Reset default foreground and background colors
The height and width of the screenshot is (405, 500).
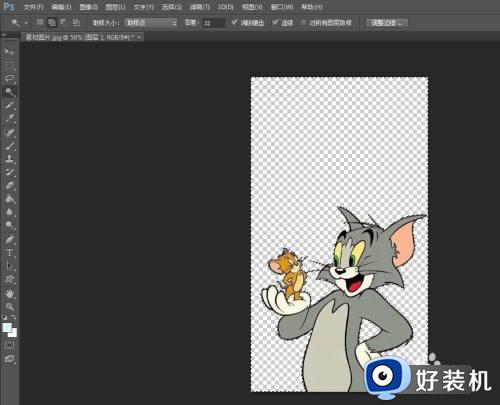(x=5, y=317)
